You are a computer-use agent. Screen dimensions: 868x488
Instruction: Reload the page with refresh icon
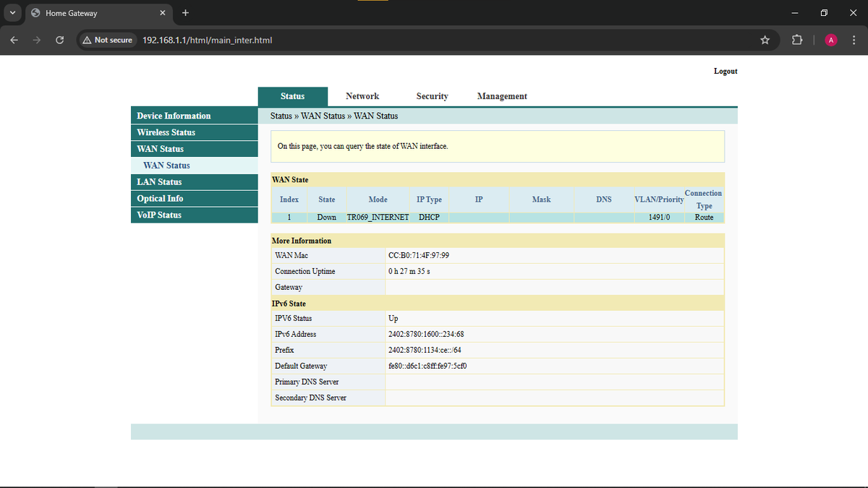(x=60, y=40)
